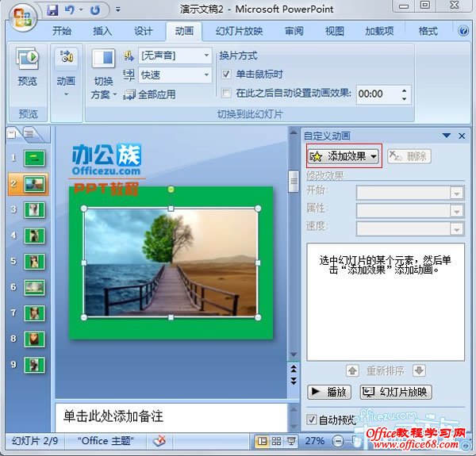Viewport: 476px width, 456px height.
Task: Click the Undo arrow icon
Action: [x=71, y=10]
